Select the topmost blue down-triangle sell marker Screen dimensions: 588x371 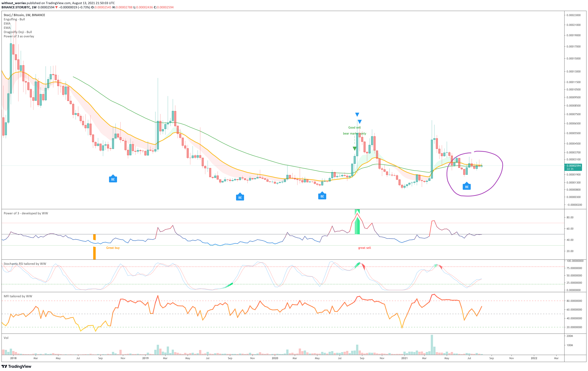[357, 115]
